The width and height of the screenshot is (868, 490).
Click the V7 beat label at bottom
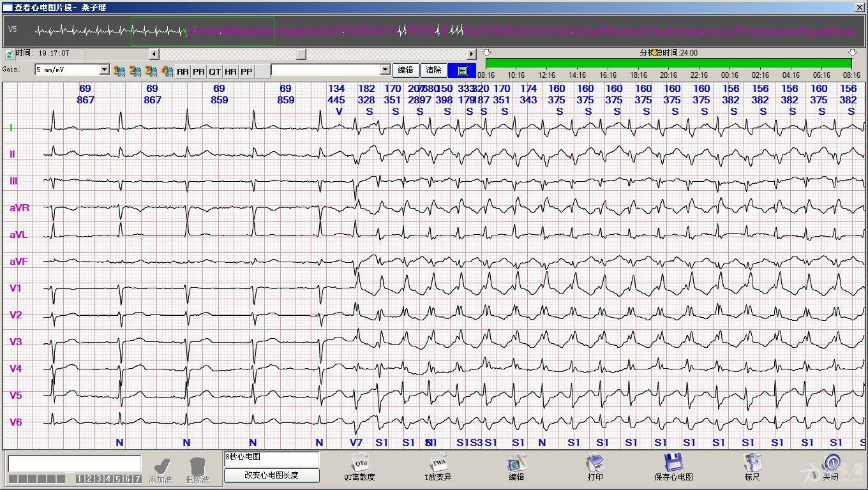[356, 442]
